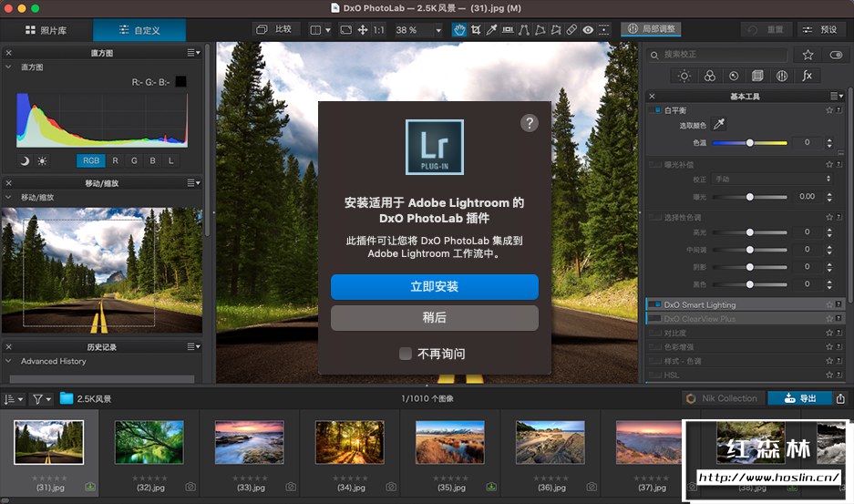Open the zoom percentage dropdown

pyautogui.click(x=438, y=30)
